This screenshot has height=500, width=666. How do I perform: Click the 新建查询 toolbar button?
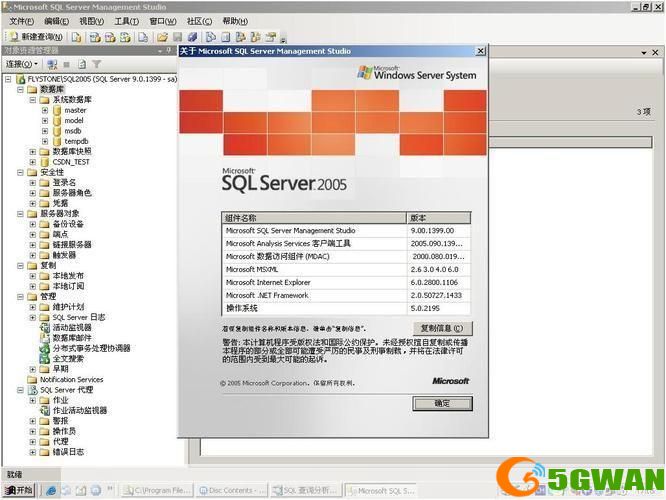coord(36,37)
